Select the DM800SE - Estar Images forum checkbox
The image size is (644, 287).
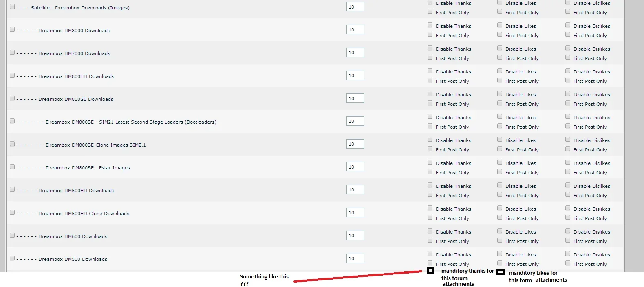[12, 167]
